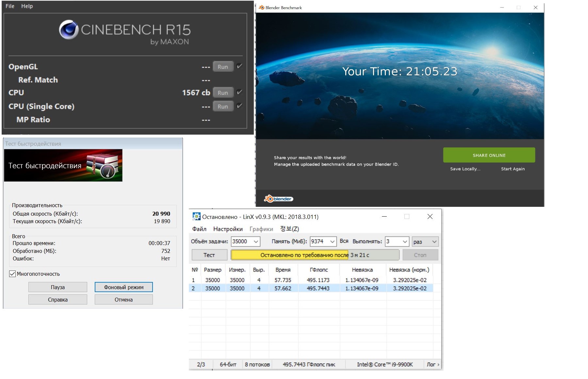
Task: Select the 57.735 time cell in row 1
Action: (x=283, y=280)
